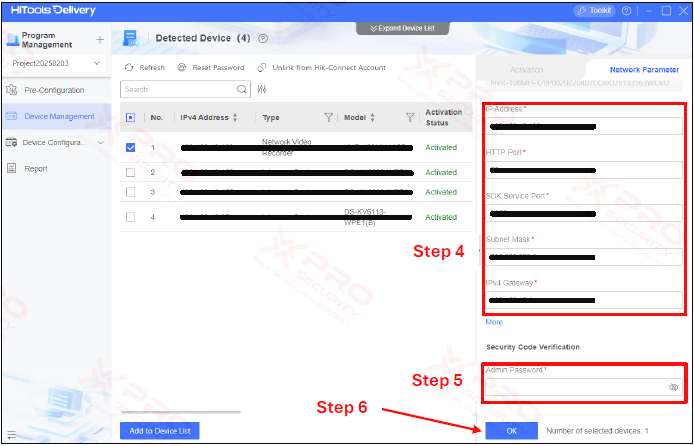Toggle password visibility eye icon
The width and height of the screenshot is (694, 446).
[673, 387]
